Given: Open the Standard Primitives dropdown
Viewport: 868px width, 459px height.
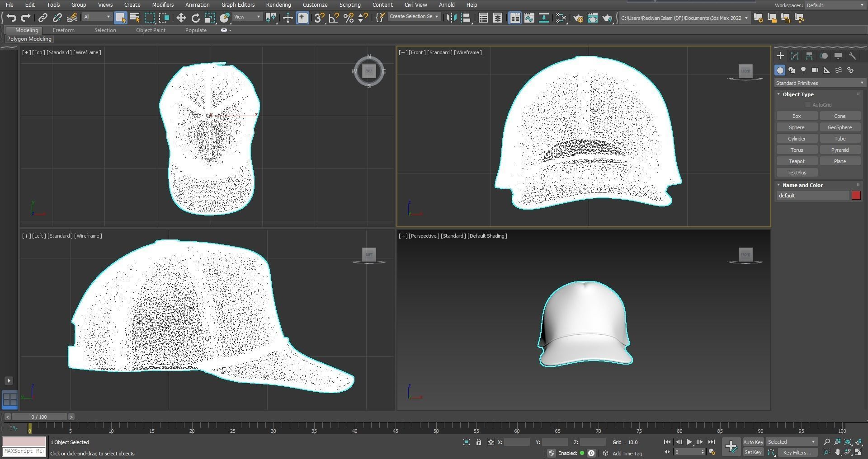Looking at the screenshot, I should [820, 83].
